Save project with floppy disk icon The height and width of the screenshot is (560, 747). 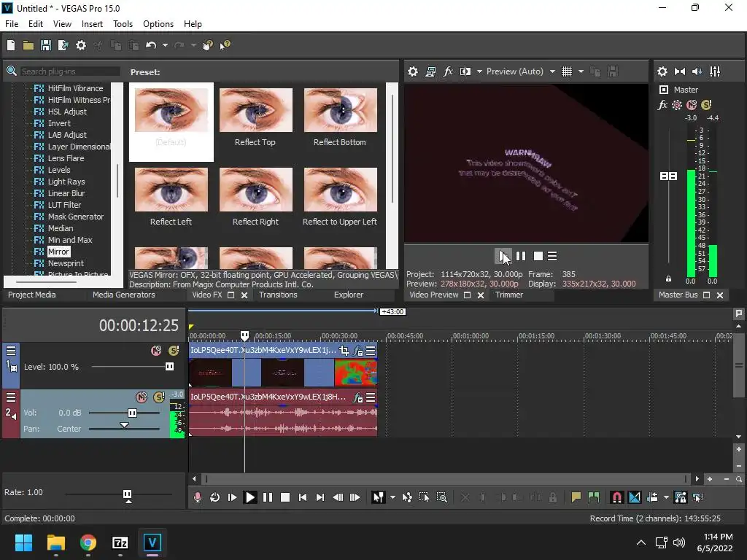coord(46,45)
